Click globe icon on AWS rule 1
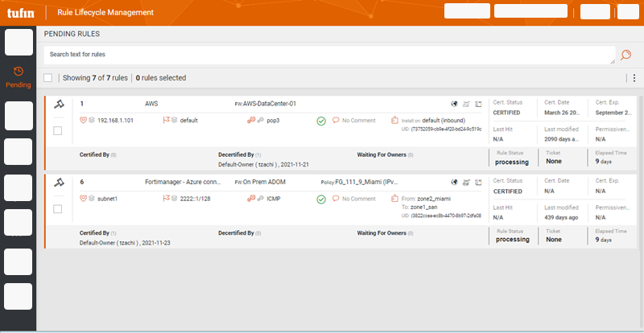This screenshot has width=644, height=333. point(454,104)
